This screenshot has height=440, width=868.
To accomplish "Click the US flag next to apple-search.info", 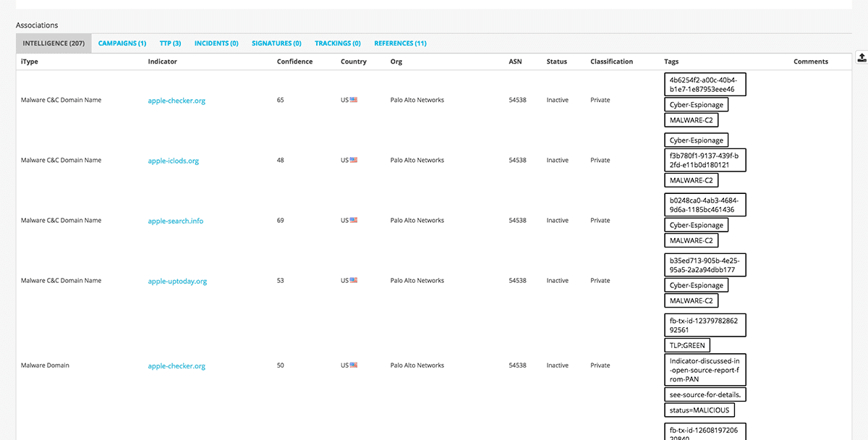I will pyautogui.click(x=352, y=220).
